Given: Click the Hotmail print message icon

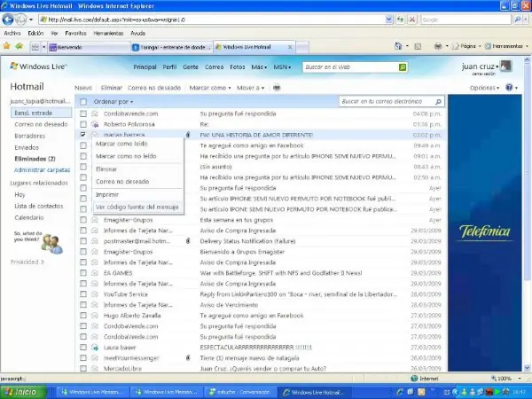Looking at the screenshot, I should (277, 88).
